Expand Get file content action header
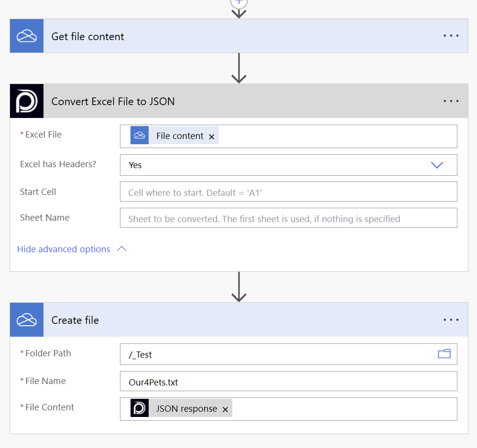The width and height of the screenshot is (477, 448). (239, 36)
